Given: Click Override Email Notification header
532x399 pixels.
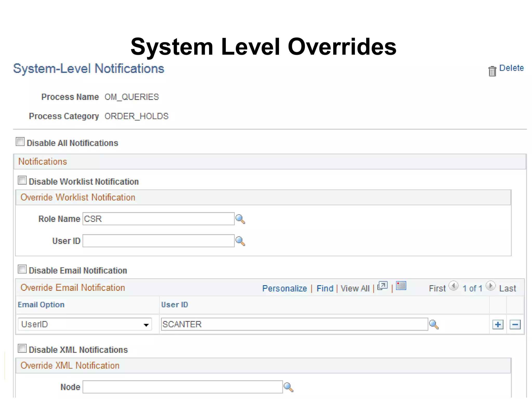Looking at the screenshot, I should [x=72, y=288].
